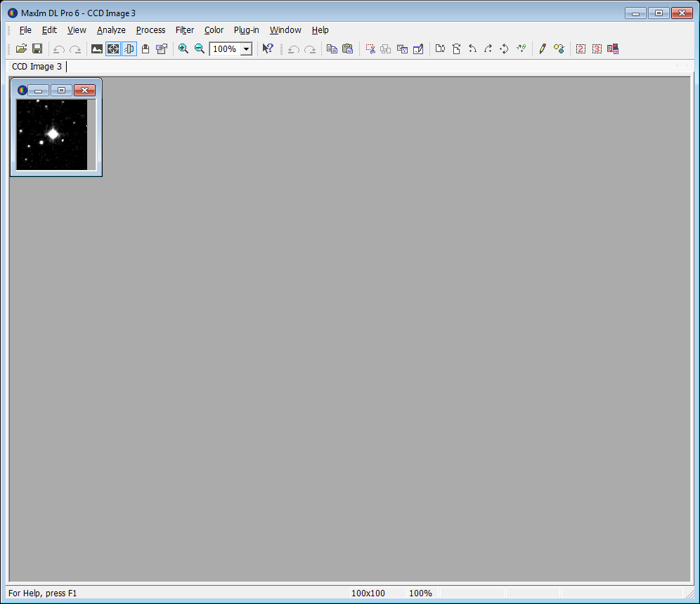
Task: Open the Filter menu
Action: (185, 30)
